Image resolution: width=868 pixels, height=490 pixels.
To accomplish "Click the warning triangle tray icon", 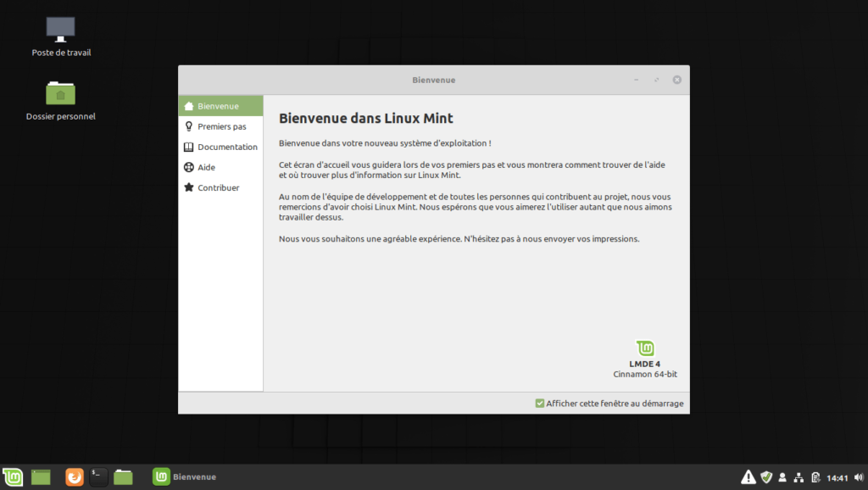I will [x=748, y=477].
